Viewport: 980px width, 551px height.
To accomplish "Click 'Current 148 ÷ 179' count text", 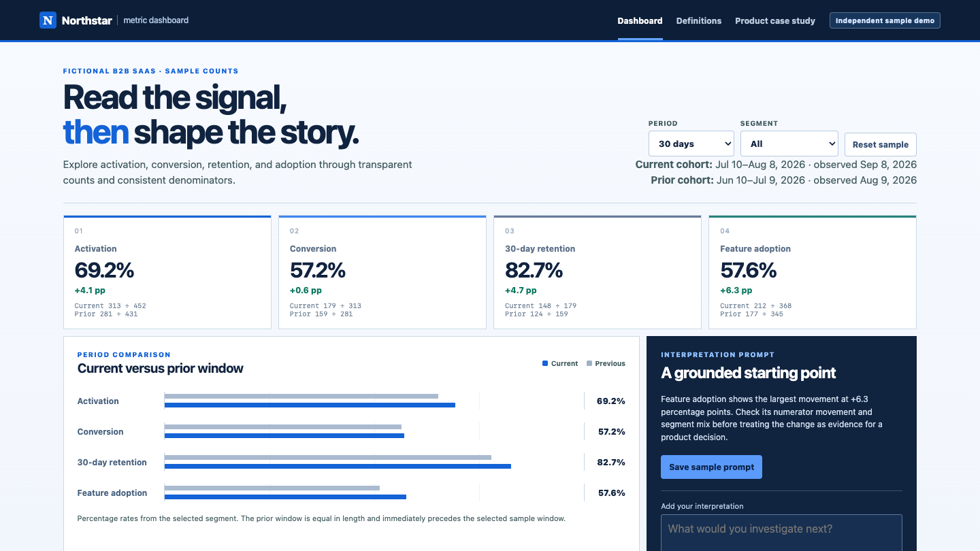I will 540,306.
